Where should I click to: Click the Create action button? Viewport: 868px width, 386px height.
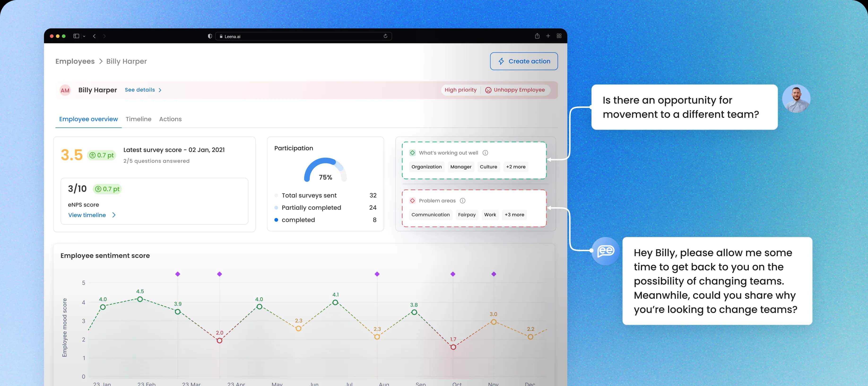point(524,61)
